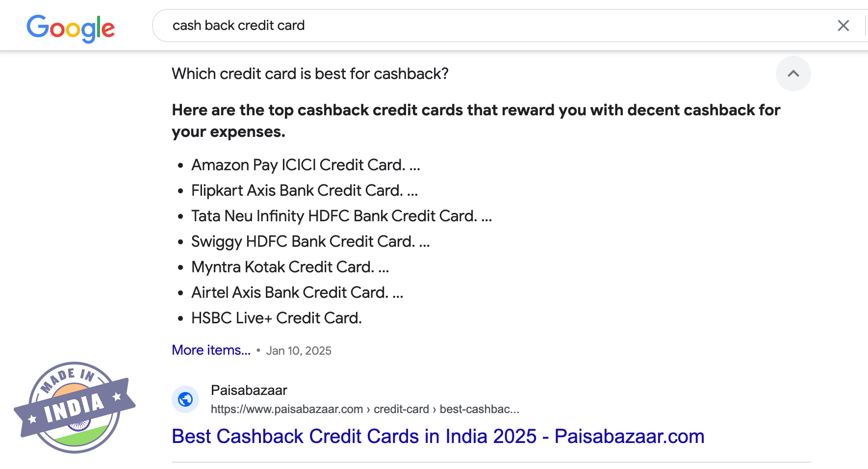The width and height of the screenshot is (868, 469).
Task: Click the Paisabazaar globe favicon
Action: tap(185, 399)
